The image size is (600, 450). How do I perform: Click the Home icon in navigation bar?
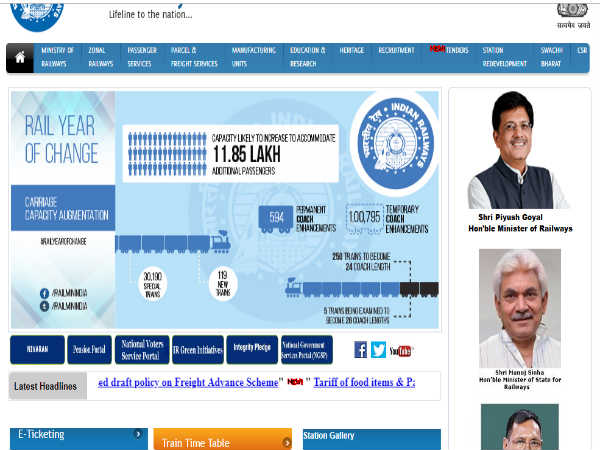coord(20,58)
